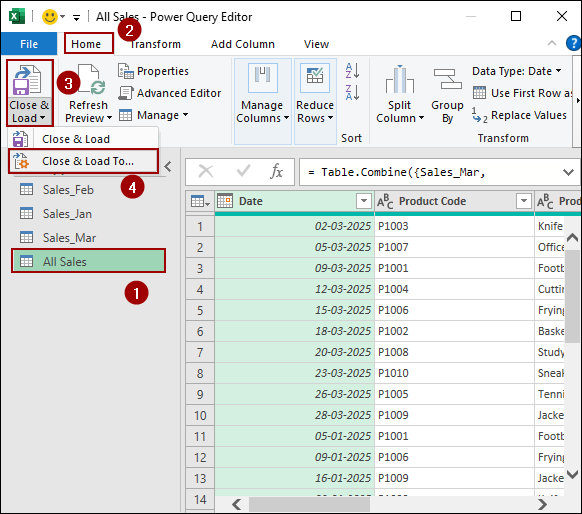Click the table corner menu icon
The height and width of the screenshot is (514, 582).
pyautogui.click(x=200, y=202)
